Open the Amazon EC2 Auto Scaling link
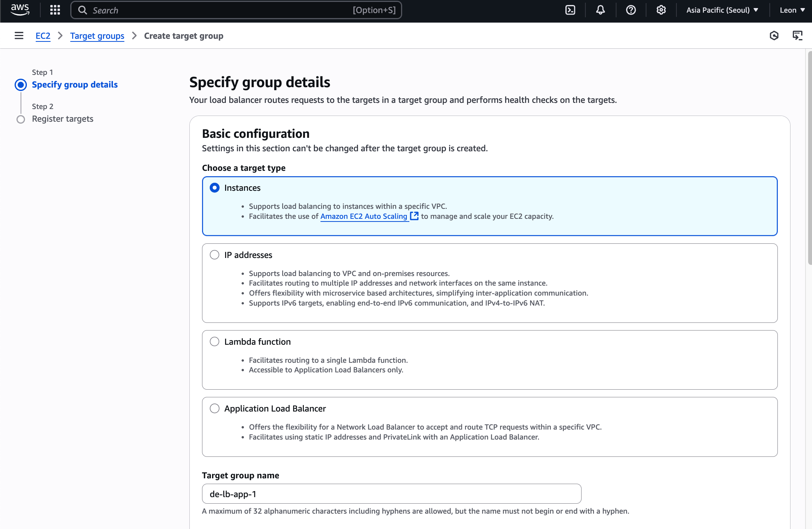Viewport: 812px width, 529px height. (x=364, y=216)
